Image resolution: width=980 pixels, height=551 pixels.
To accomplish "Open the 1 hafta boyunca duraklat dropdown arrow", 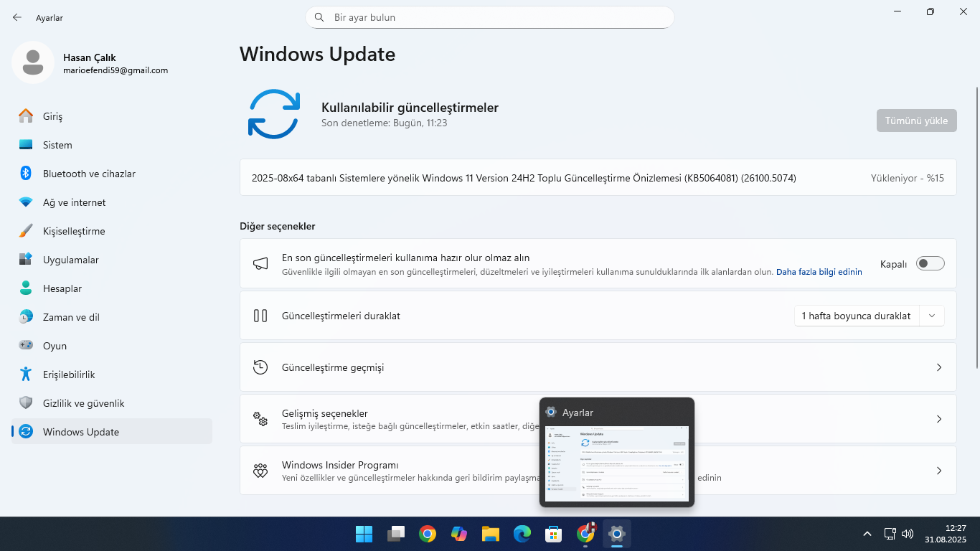I will (x=932, y=316).
